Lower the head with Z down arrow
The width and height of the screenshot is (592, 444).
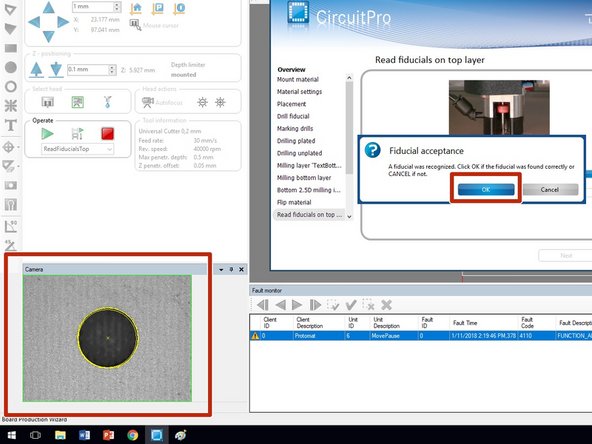pyautogui.click(x=56, y=70)
